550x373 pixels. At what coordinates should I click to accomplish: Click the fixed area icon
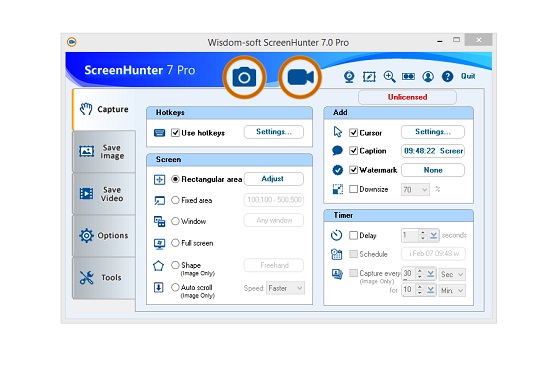click(160, 200)
